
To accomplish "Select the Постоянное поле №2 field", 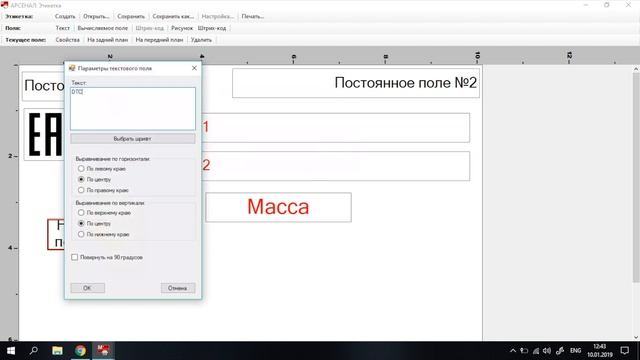I will (x=356, y=83).
